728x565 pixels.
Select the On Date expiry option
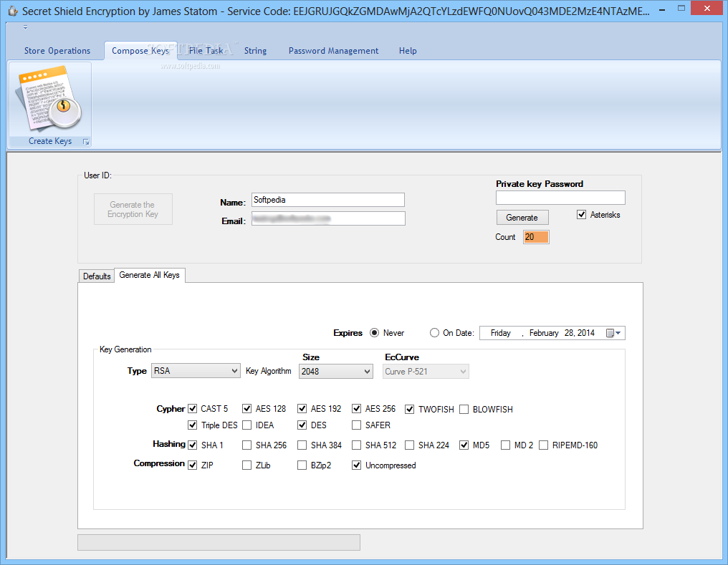[434, 332]
